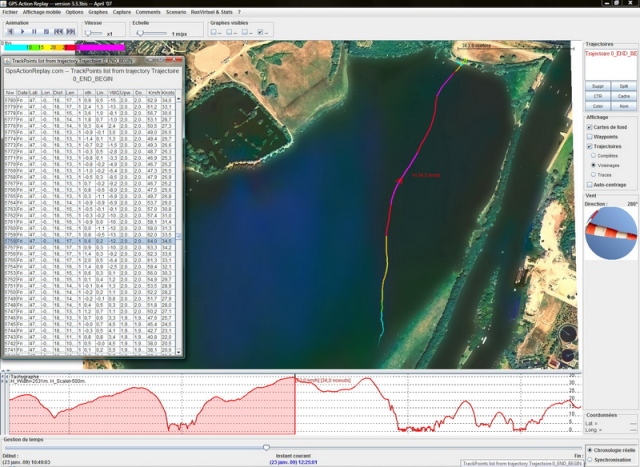Open the Affichage mobile menu
The height and width of the screenshot is (467, 640).
(x=42, y=12)
